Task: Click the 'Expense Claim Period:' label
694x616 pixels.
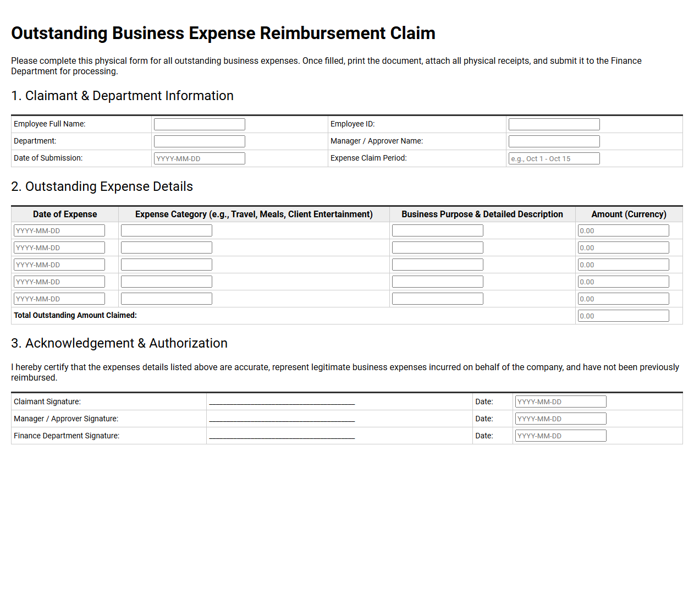Action: [x=368, y=158]
